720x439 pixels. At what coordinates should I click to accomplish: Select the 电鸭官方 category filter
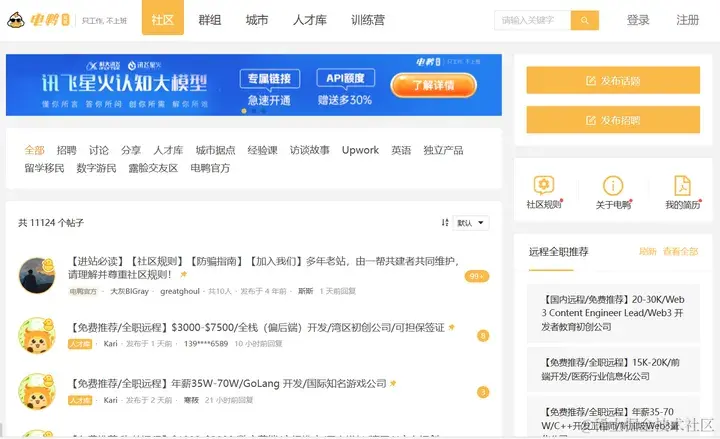pos(210,168)
